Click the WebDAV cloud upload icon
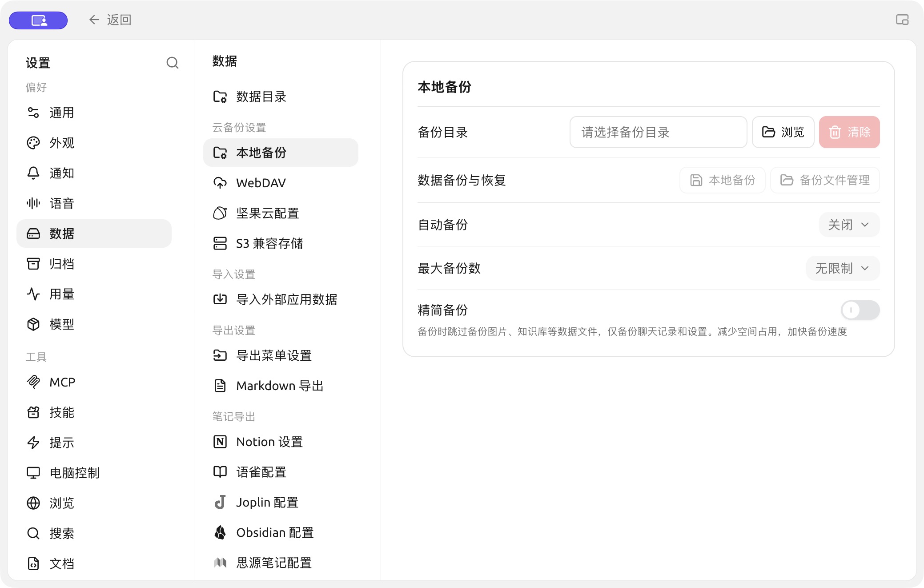This screenshot has height=588, width=924. point(220,183)
